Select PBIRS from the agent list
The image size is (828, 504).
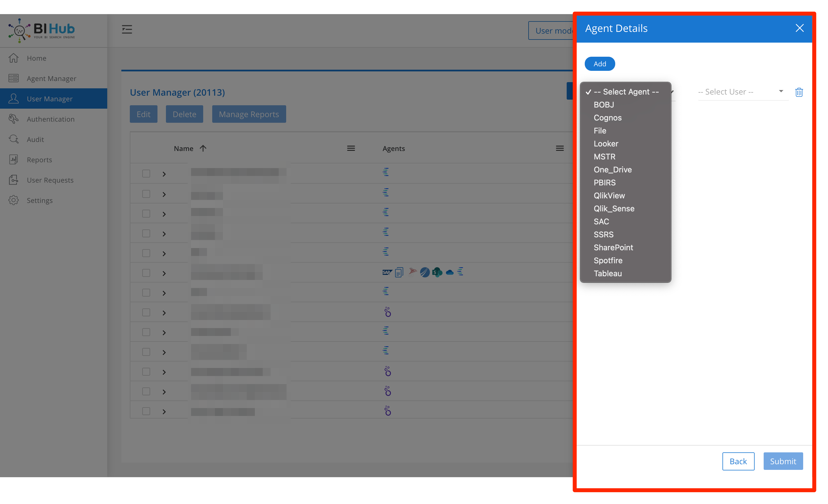point(625,183)
